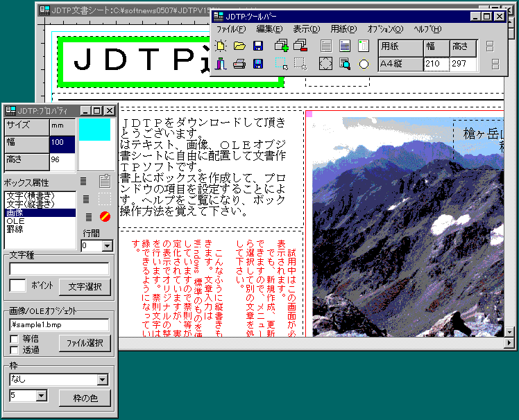Click the A4縦 paper size cell

pos(401,64)
